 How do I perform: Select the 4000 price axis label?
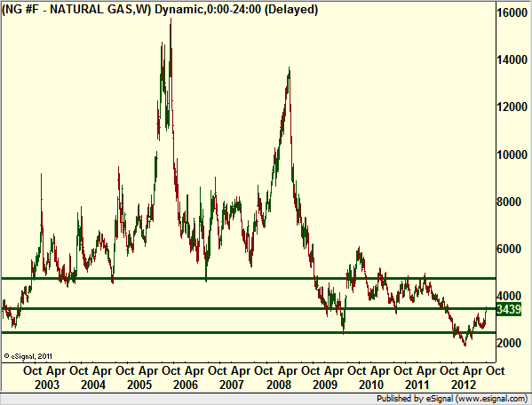[x=509, y=296]
